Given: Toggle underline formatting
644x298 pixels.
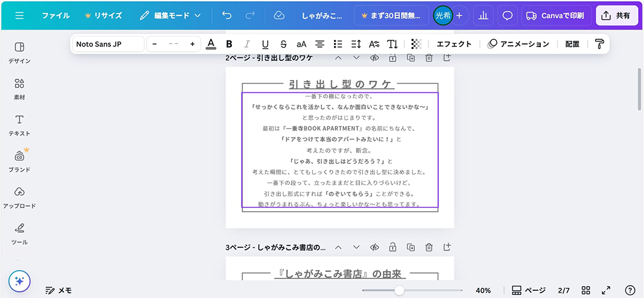Looking at the screenshot, I should (265, 44).
